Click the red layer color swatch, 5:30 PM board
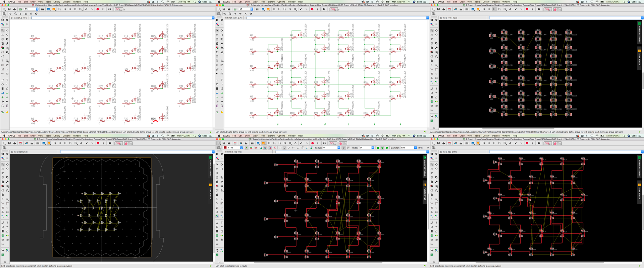 [225, 148]
